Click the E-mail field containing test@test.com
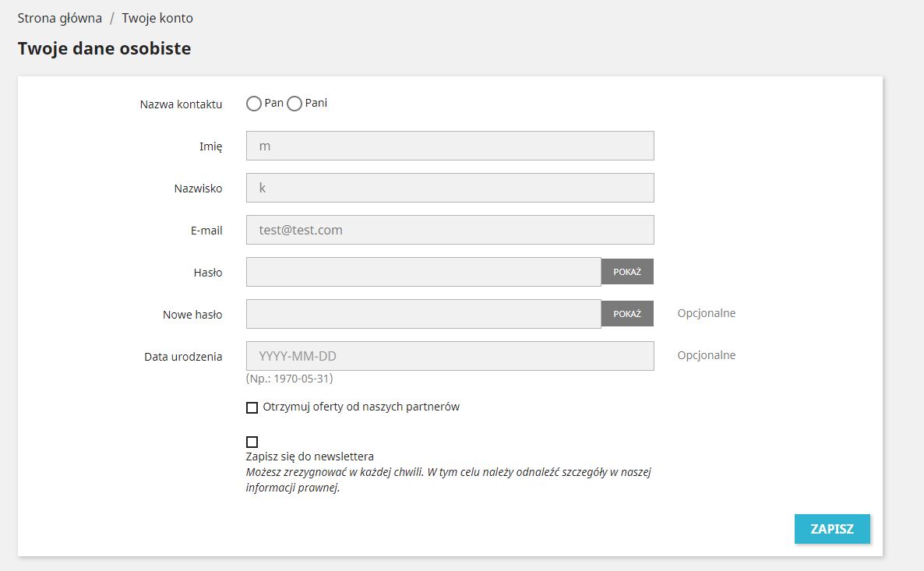The width and height of the screenshot is (924, 571). click(450, 230)
